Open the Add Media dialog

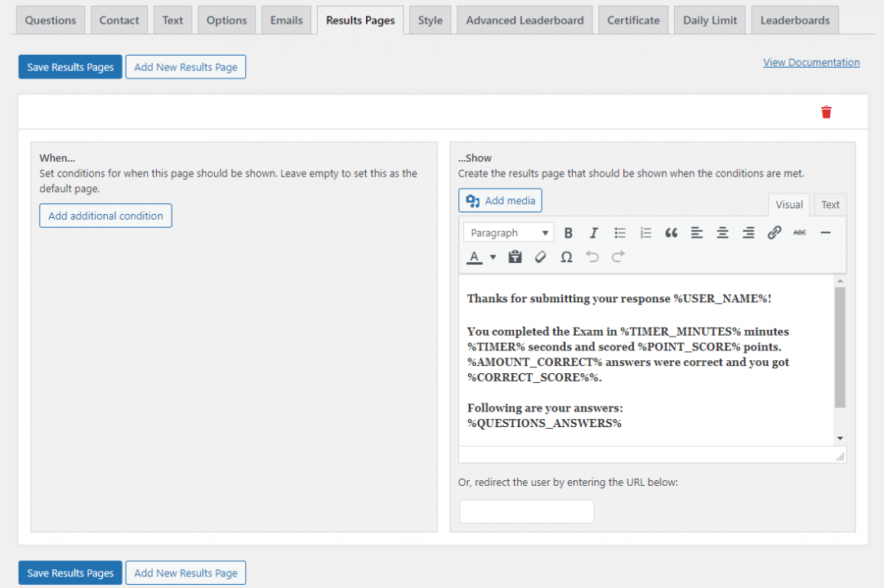(x=500, y=199)
